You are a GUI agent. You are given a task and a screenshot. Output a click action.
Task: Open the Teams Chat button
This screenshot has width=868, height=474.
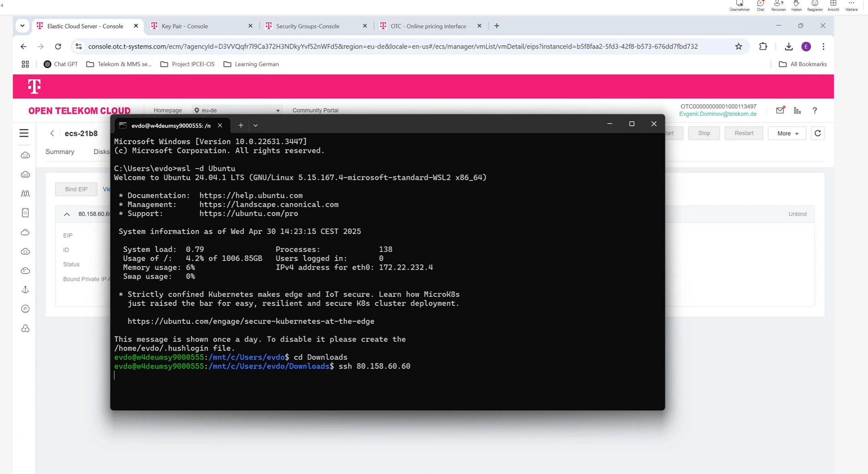(760, 6)
